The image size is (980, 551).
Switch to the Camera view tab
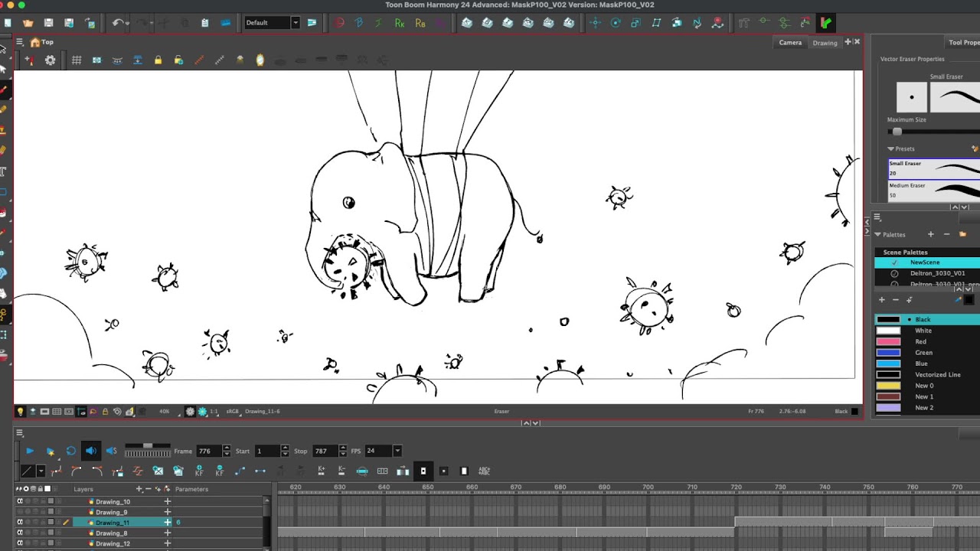tap(790, 42)
